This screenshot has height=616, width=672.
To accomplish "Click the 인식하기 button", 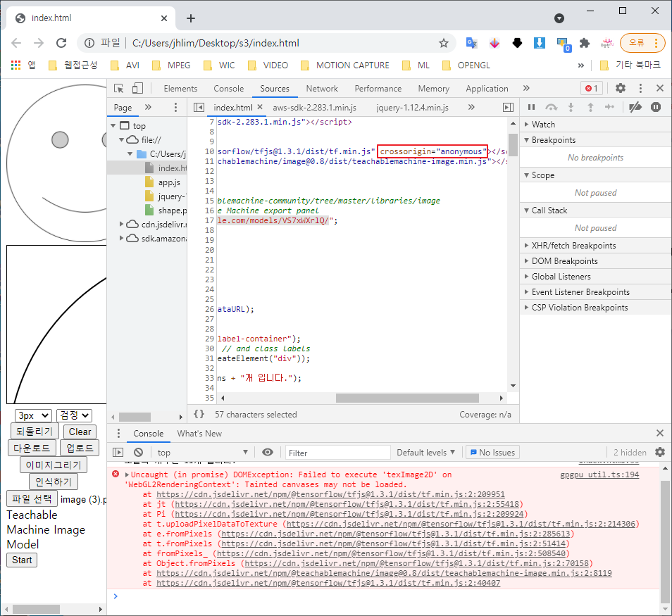I will tap(54, 482).
